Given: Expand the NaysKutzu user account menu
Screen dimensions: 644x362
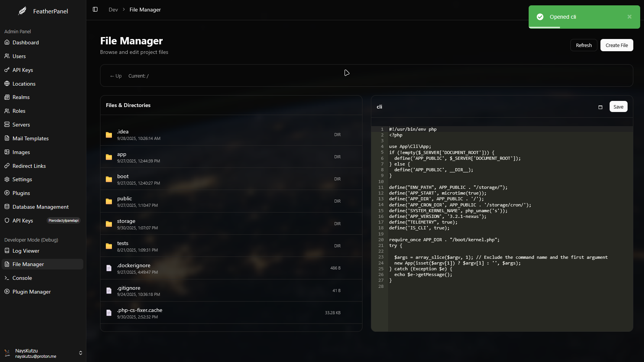Looking at the screenshot, I should tap(81, 353).
